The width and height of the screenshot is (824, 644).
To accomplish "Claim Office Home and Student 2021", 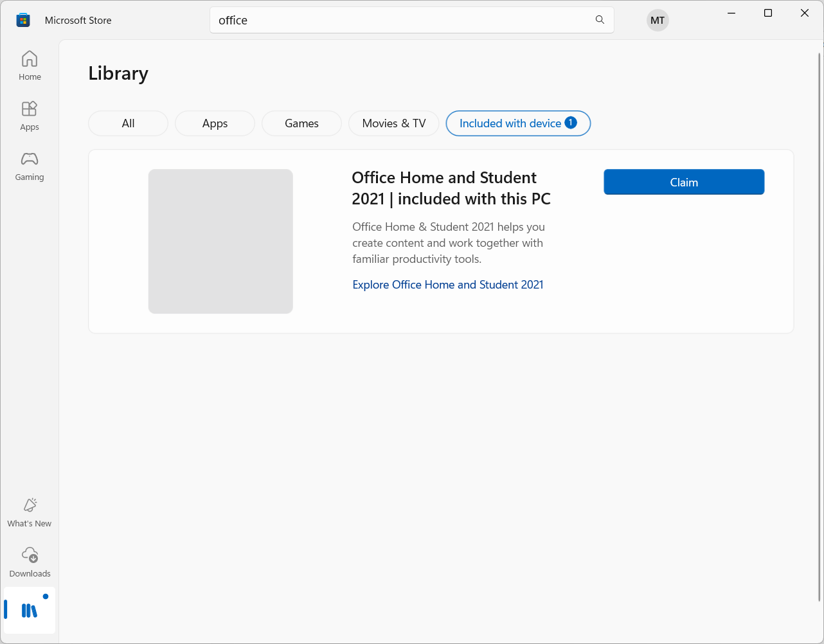I will (684, 182).
